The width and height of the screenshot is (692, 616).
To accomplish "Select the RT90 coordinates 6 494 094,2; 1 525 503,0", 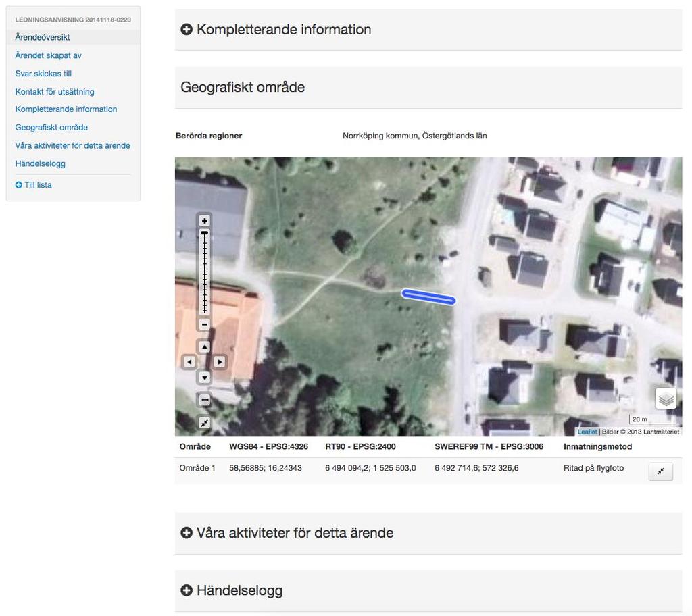I will [370, 467].
